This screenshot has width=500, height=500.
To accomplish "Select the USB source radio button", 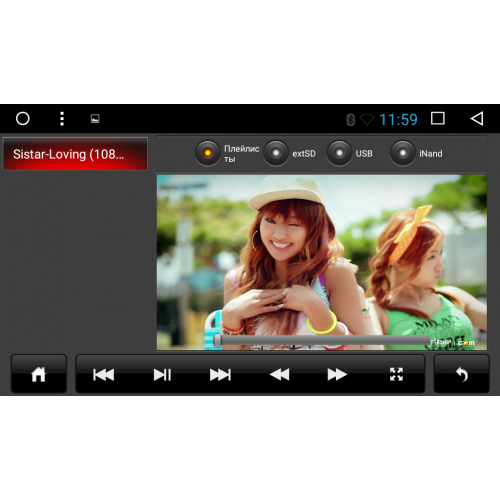I will click(x=339, y=153).
